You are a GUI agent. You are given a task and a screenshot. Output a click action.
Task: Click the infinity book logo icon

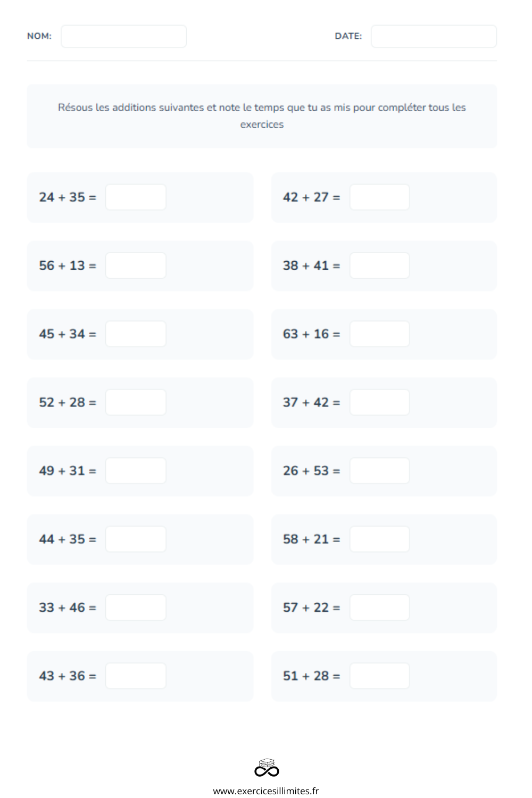coord(267,768)
